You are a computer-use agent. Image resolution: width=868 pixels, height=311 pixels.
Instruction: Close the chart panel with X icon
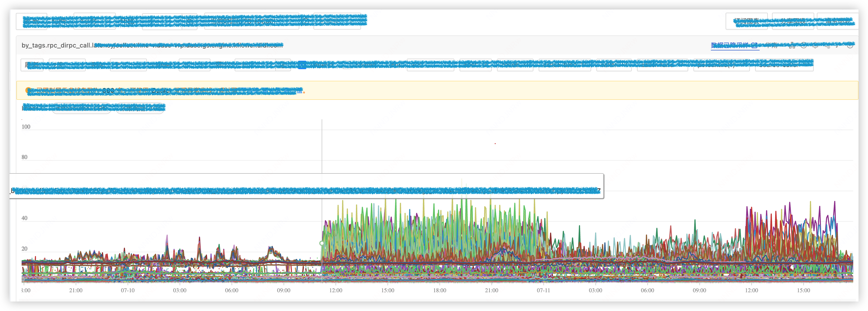(850, 45)
